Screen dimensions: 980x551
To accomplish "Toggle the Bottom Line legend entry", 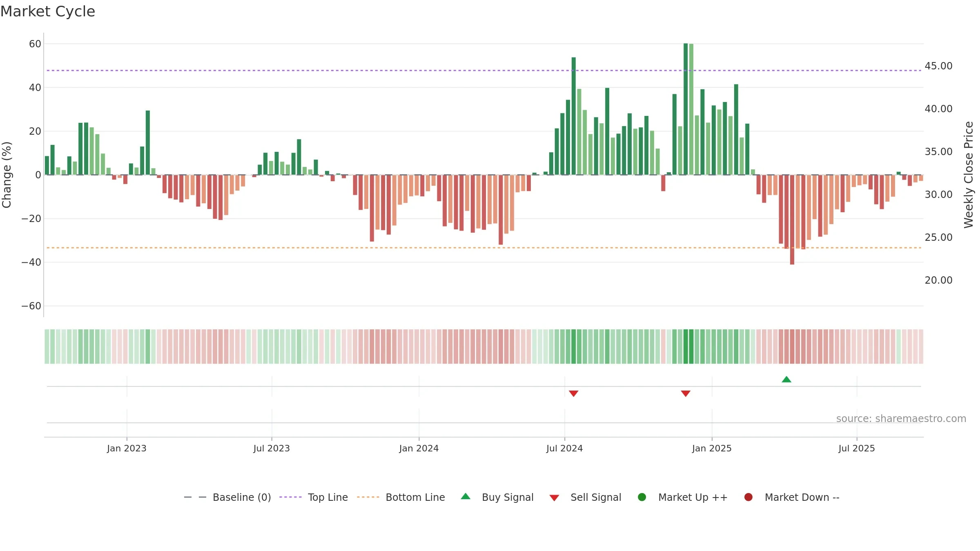I will 401,497.
